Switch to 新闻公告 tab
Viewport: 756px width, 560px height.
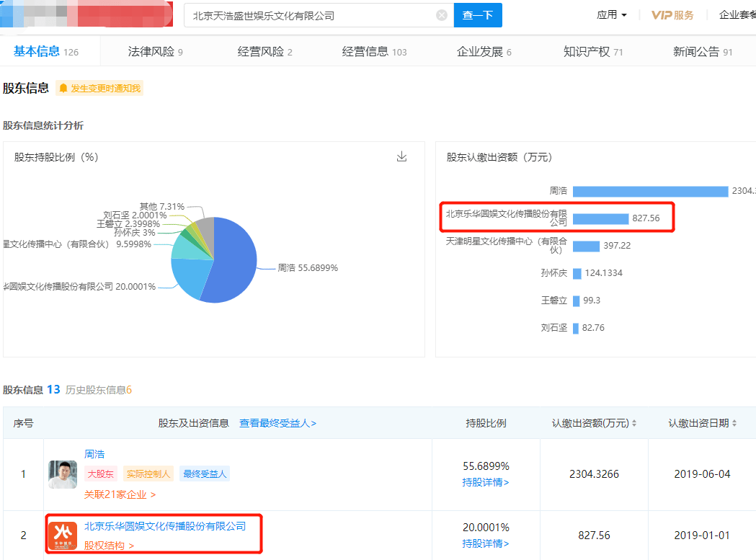coord(703,52)
